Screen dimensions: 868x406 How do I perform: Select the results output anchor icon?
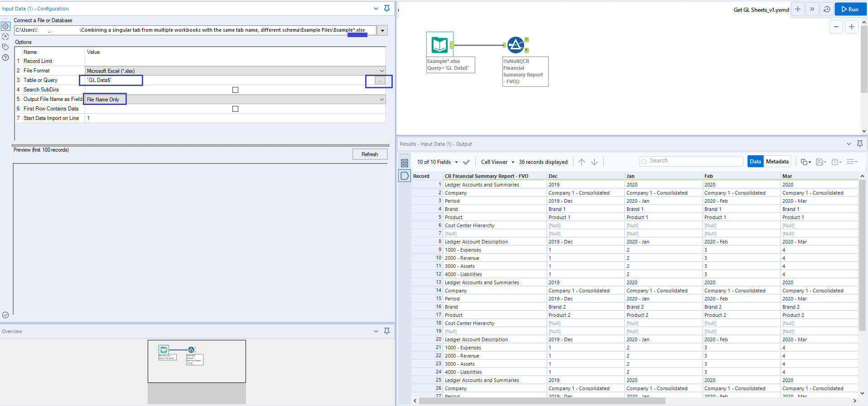(x=405, y=176)
